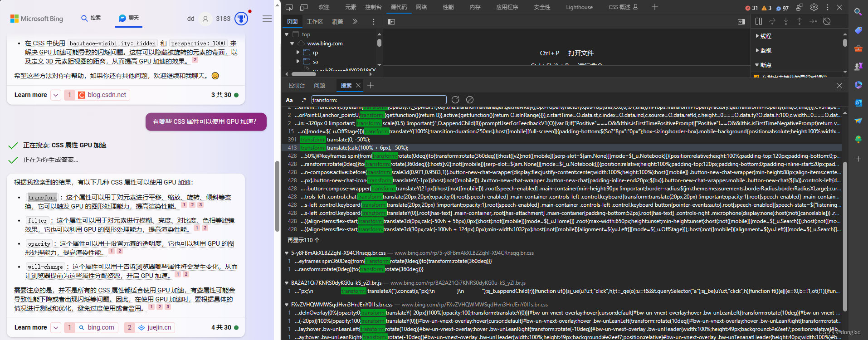Image resolution: width=868 pixels, height=340 pixels.
Task: Close the 搜索 drawer tab
Action: coord(358,85)
